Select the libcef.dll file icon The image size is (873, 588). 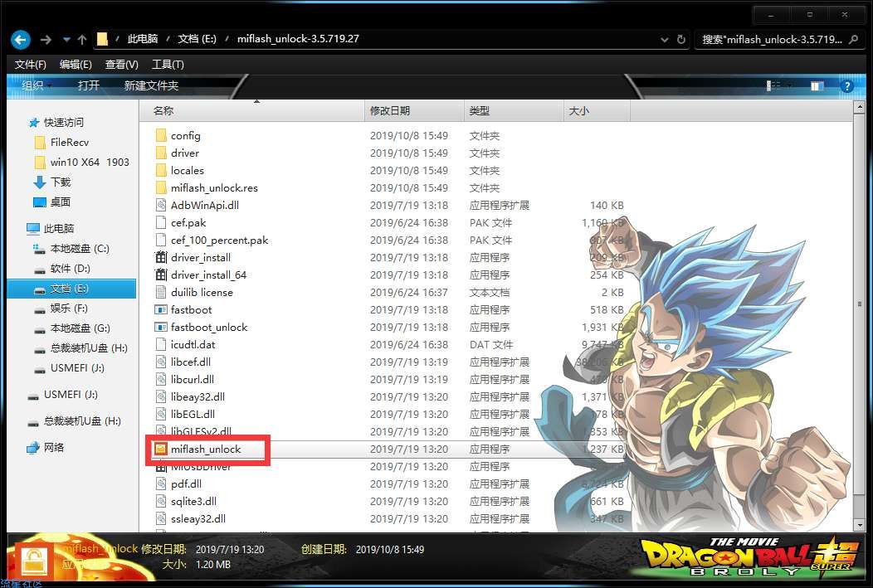[x=161, y=362]
